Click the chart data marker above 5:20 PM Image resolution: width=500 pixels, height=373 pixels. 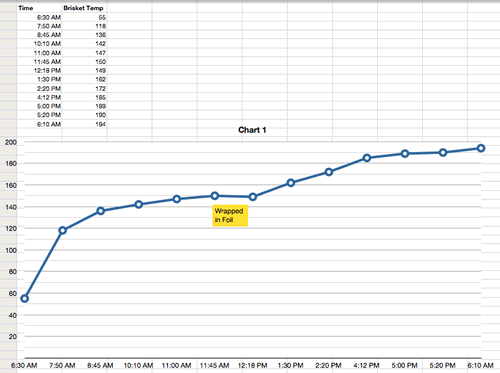443,153
